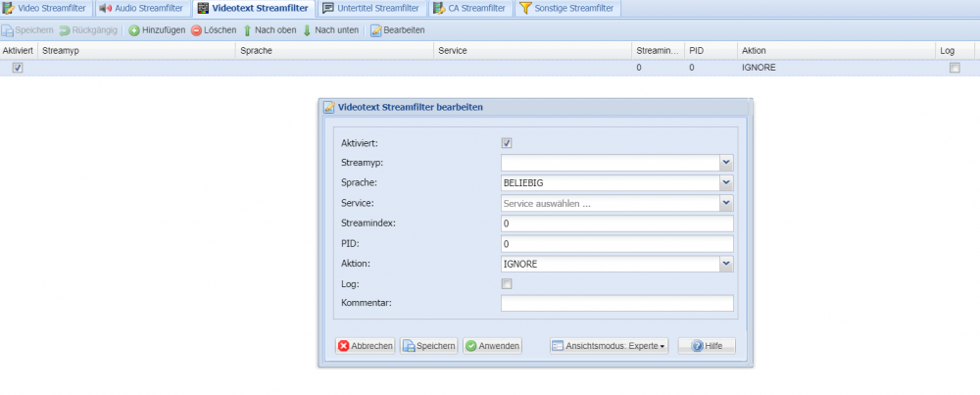
Task: Click the green check icon on Anwenden
Action: 471,346
